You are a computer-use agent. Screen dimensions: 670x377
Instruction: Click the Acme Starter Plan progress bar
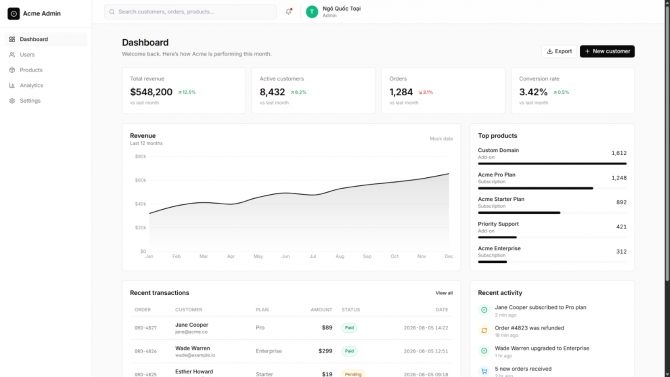coord(552,212)
